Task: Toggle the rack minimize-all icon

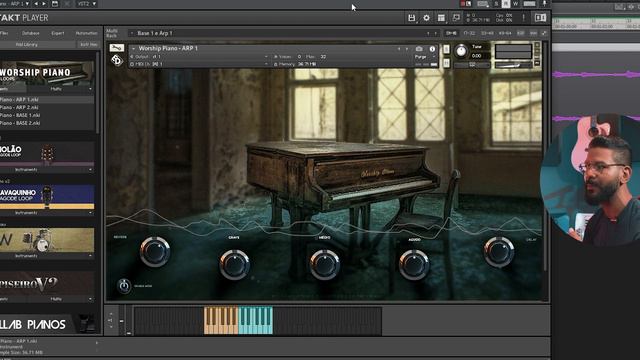Action: point(544,33)
